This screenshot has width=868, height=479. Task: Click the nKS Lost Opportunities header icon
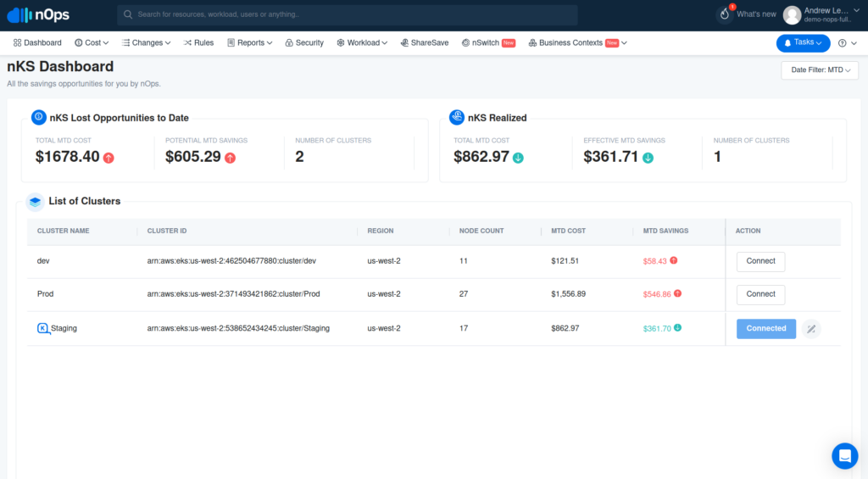(38, 117)
